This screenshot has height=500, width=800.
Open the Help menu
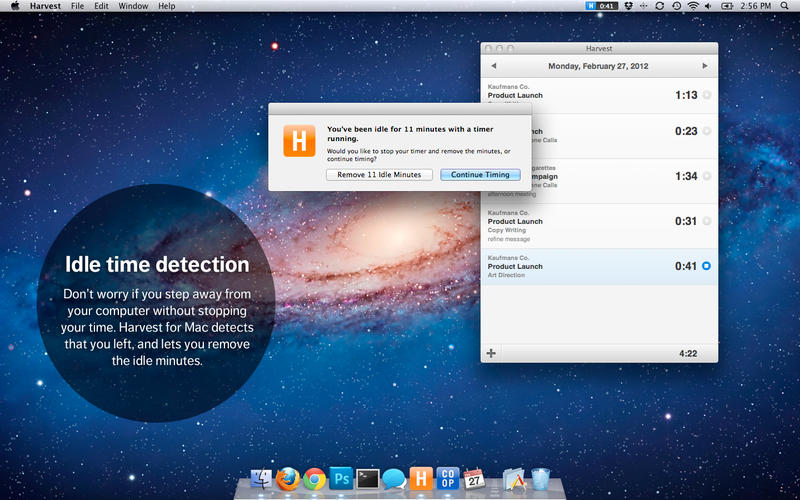(166, 6)
